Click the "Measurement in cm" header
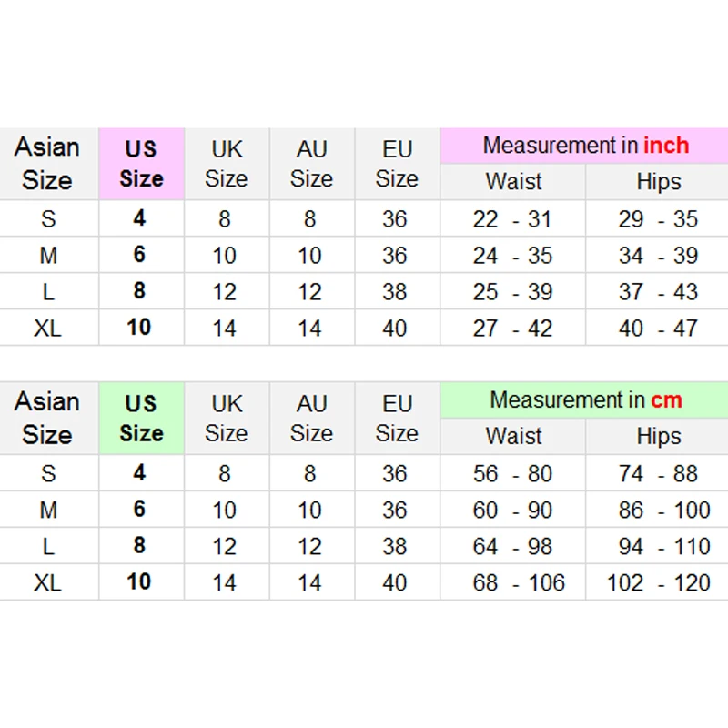The height and width of the screenshot is (728, 728). pyautogui.click(x=585, y=400)
